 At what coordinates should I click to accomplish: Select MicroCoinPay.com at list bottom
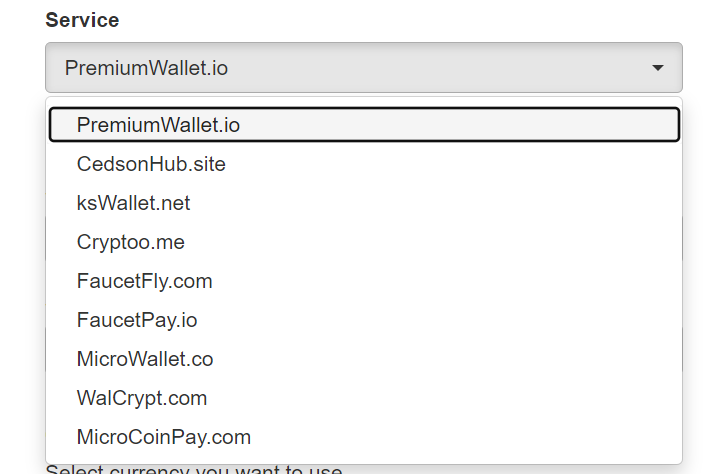coord(163,437)
